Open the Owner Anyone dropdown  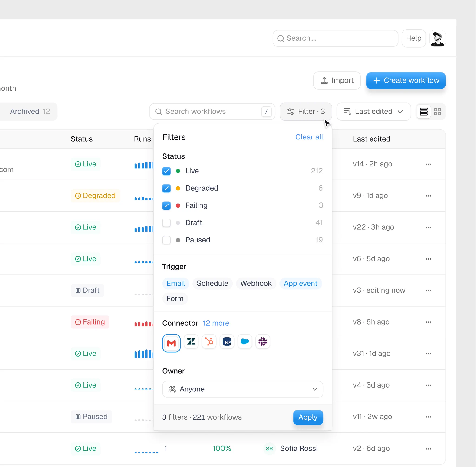(x=243, y=389)
